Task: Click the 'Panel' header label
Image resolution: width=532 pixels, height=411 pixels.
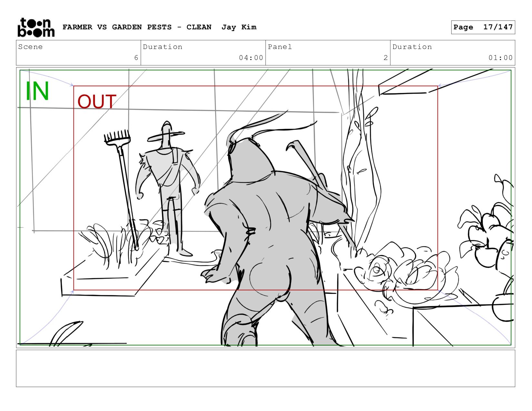Action: 280,47
